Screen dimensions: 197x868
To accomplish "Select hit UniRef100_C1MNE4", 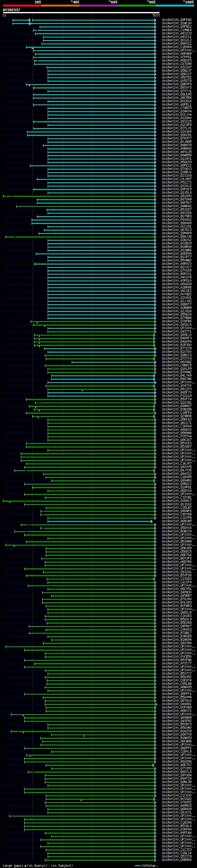I will click(177, 30).
